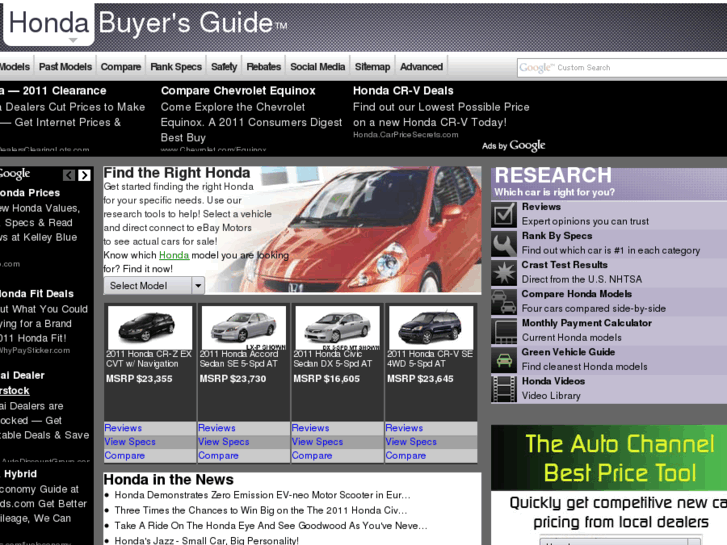The height and width of the screenshot is (545, 727).
Task: Open Reviews for the Honda CR-Z
Action: tap(123, 428)
